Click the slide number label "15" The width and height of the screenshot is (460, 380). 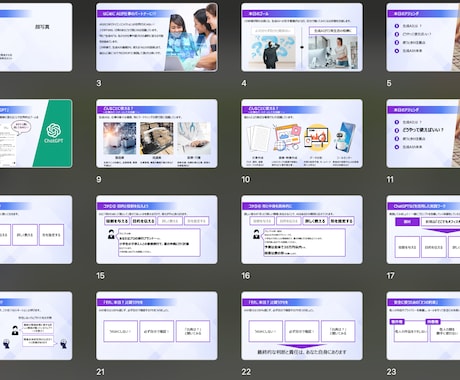click(100, 276)
